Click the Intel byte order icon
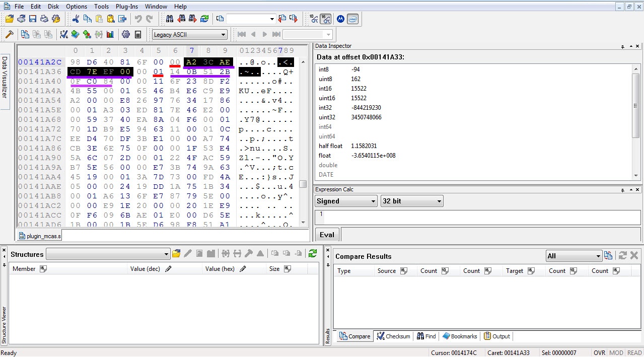Image resolution: width=644 pixels, height=357 pixels. [353, 19]
